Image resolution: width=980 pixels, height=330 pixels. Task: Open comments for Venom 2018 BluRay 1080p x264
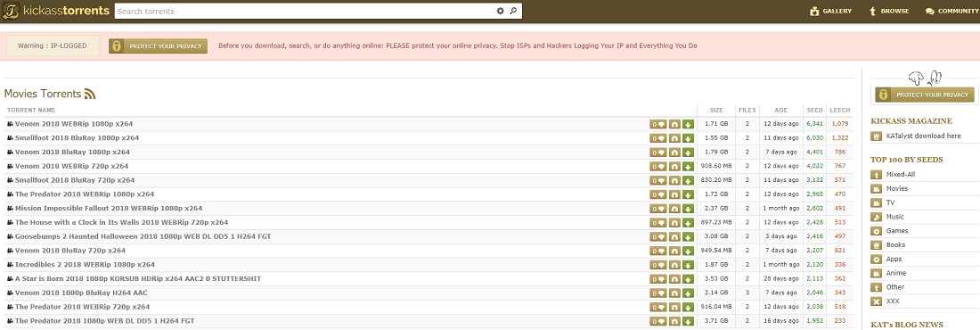pyautogui.click(x=658, y=153)
